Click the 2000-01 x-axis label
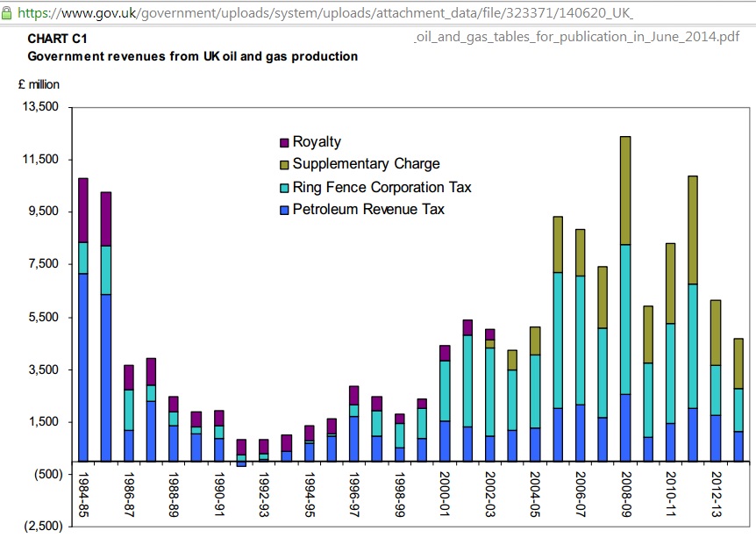 (x=445, y=495)
